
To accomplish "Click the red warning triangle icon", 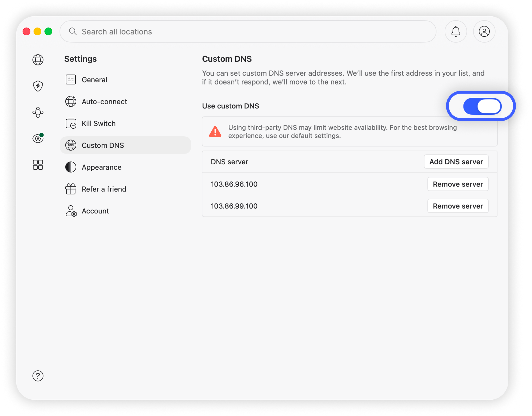I will pyautogui.click(x=215, y=132).
